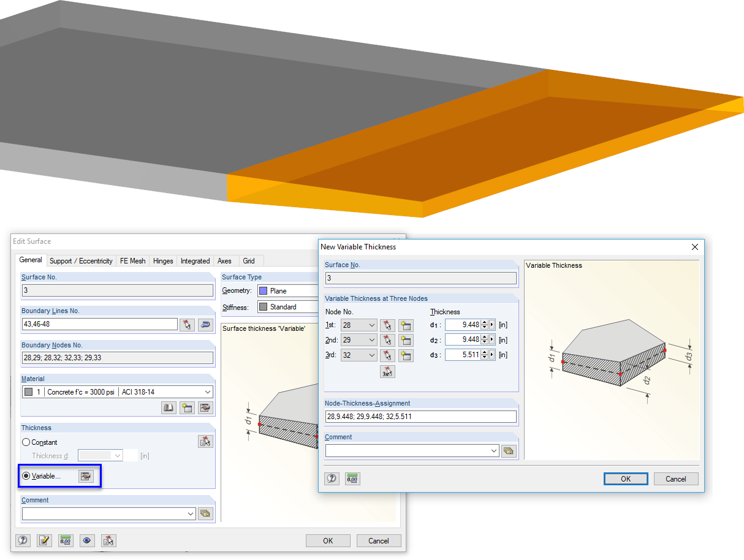The width and height of the screenshot is (744, 560).
Task: Open the Support / Eccentricity tab
Action: (x=81, y=260)
